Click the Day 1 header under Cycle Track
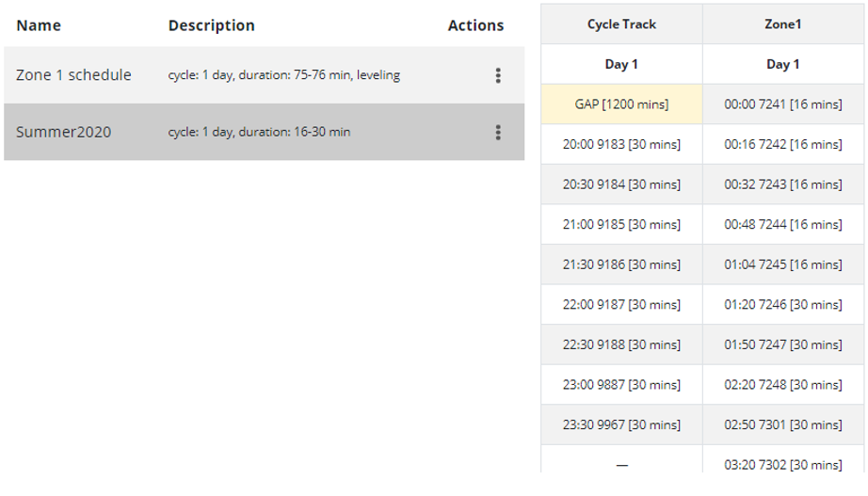 (621, 64)
